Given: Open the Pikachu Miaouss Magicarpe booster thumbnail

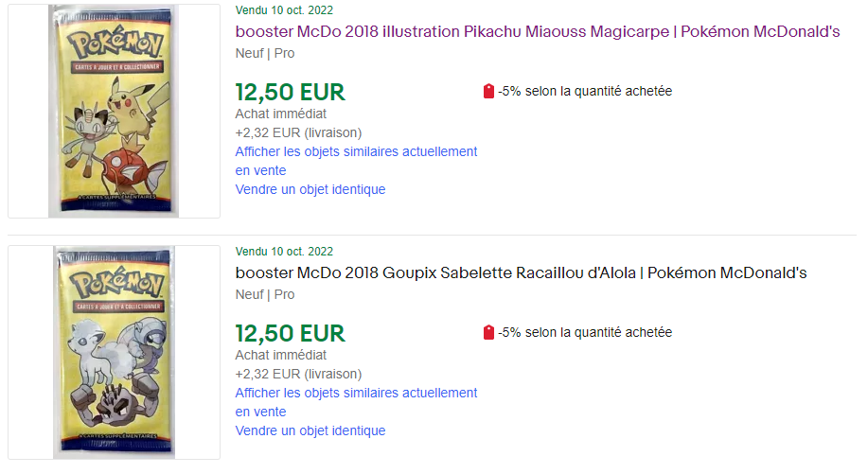Looking at the screenshot, I should 114,111.
